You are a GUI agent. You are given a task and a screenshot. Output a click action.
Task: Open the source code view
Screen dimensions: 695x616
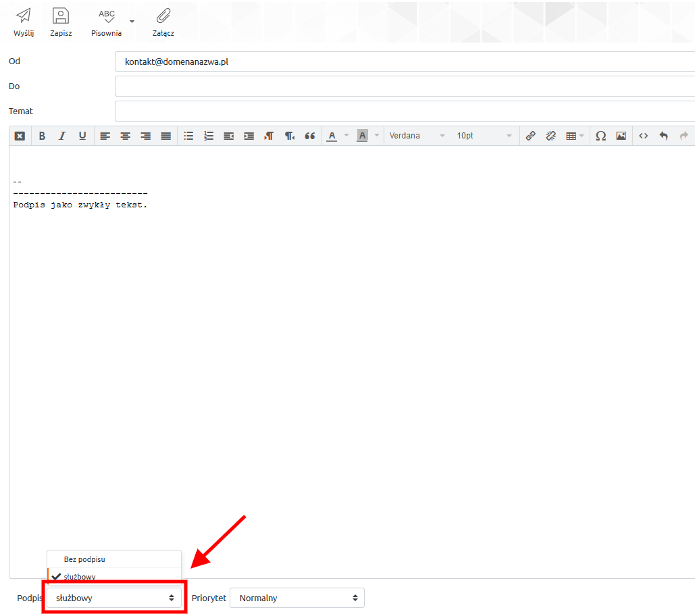[x=644, y=136]
